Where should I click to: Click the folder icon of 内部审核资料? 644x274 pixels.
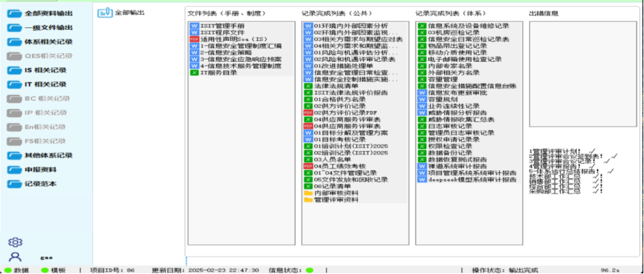[308, 193]
